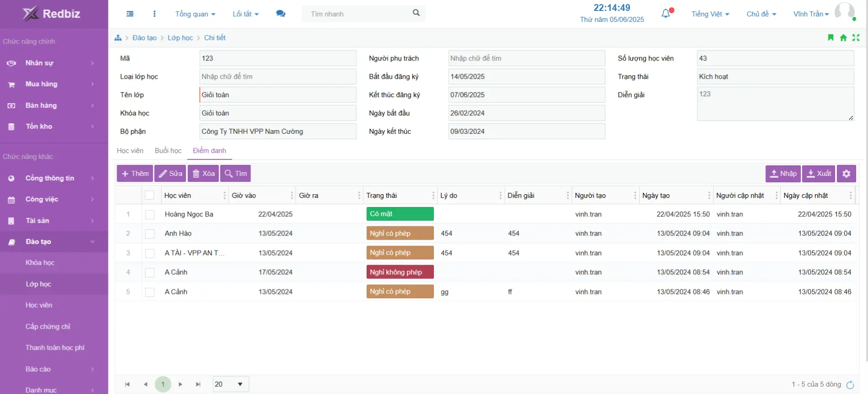This screenshot has height=394, width=868.
Task: Switch to the Buổi học tab
Action: point(168,151)
